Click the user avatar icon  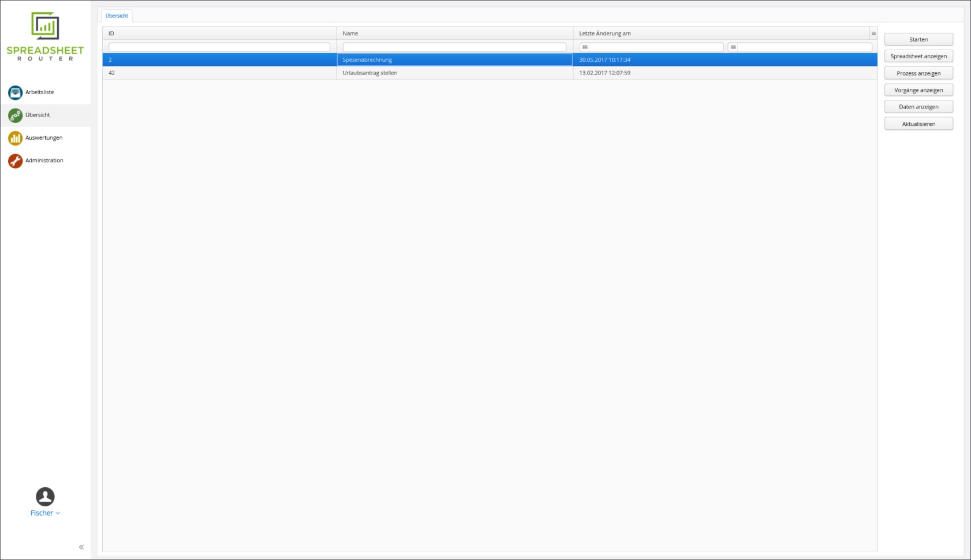pos(45,496)
